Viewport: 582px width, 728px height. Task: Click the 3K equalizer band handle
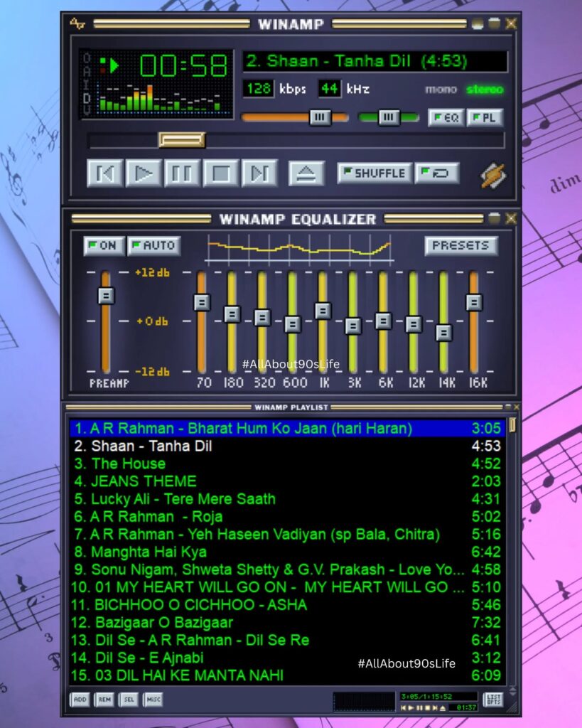353,326
